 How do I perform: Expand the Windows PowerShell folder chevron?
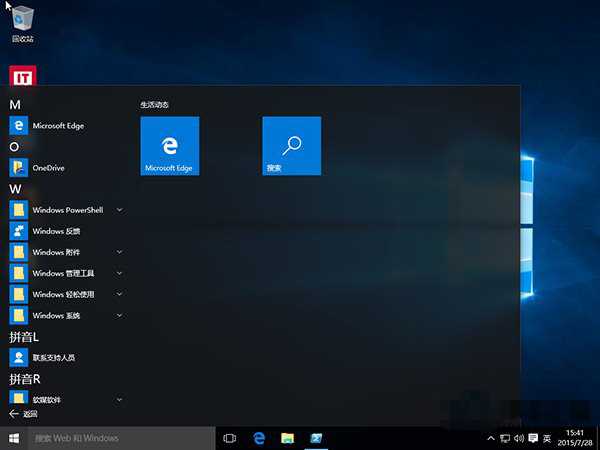[119, 210]
